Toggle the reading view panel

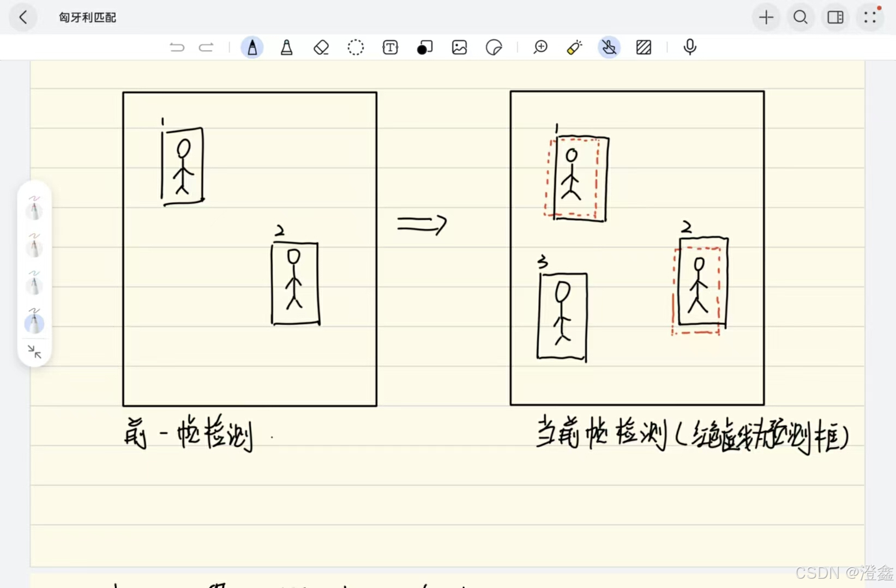pyautogui.click(x=835, y=17)
